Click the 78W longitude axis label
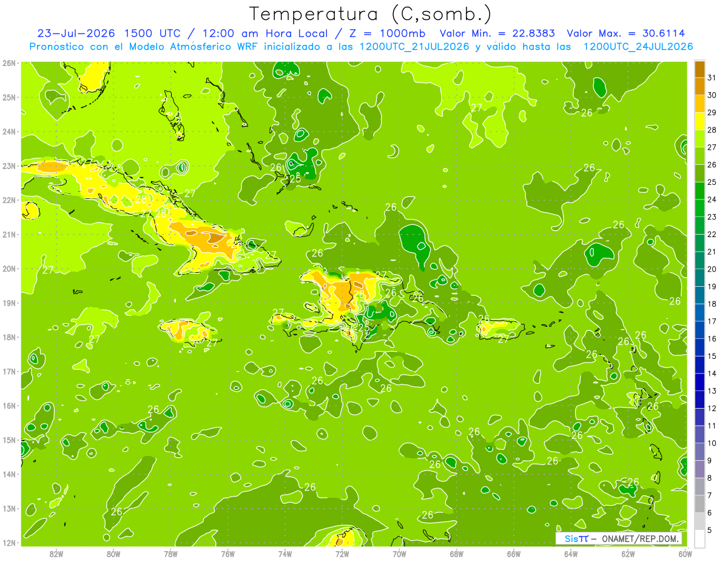Screen dimensions: 728x562 pyautogui.click(x=170, y=553)
